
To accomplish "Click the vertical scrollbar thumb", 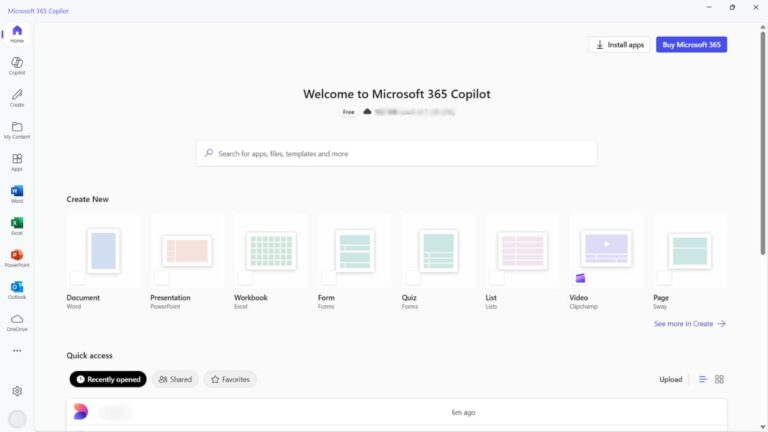I will coord(763,143).
